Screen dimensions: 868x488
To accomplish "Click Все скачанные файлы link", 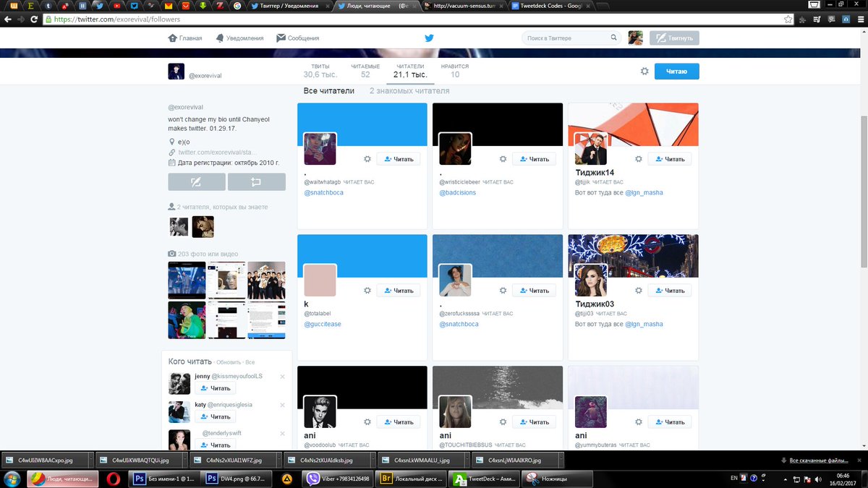I will point(817,461).
